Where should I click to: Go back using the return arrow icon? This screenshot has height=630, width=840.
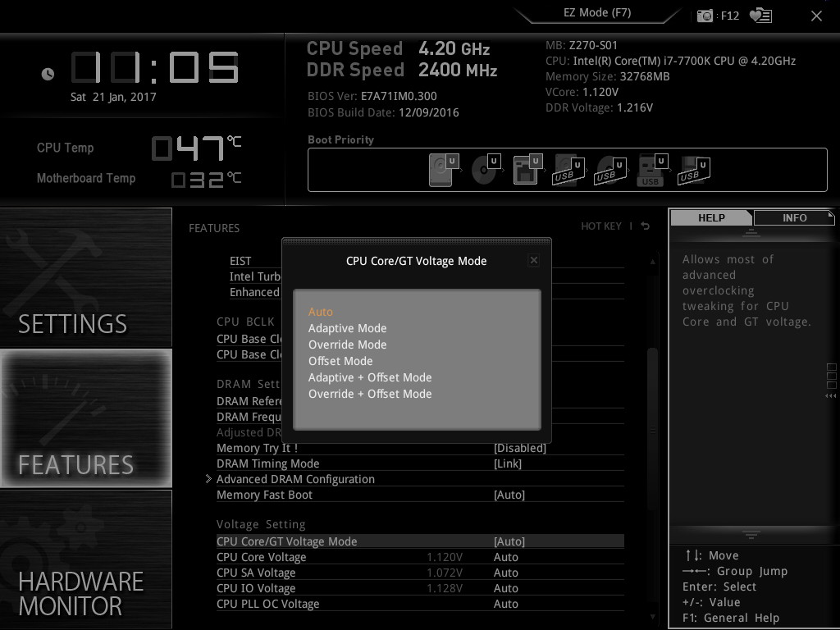[645, 226]
